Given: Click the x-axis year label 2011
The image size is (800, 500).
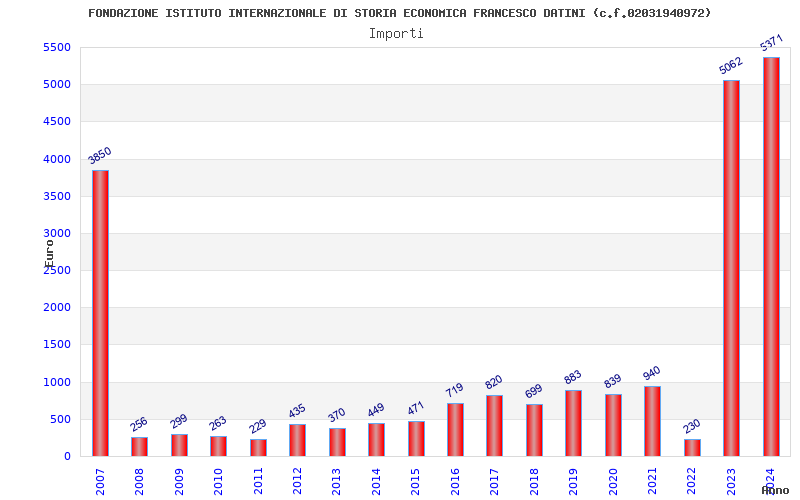Looking at the screenshot, I should [x=258, y=482].
